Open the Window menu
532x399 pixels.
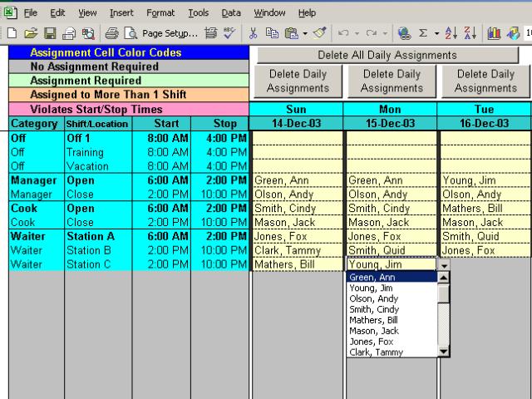coord(269,13)
